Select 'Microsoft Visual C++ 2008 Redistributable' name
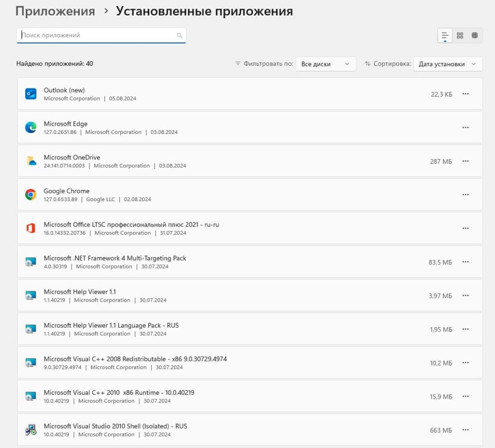The image size is (495, 448). point(135,359)
